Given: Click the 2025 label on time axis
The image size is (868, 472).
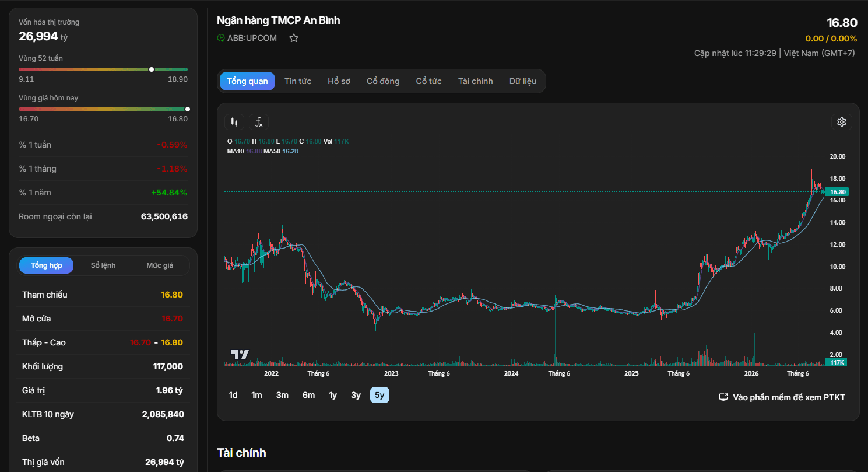Looking at the screenshot, I should [631, 373].
